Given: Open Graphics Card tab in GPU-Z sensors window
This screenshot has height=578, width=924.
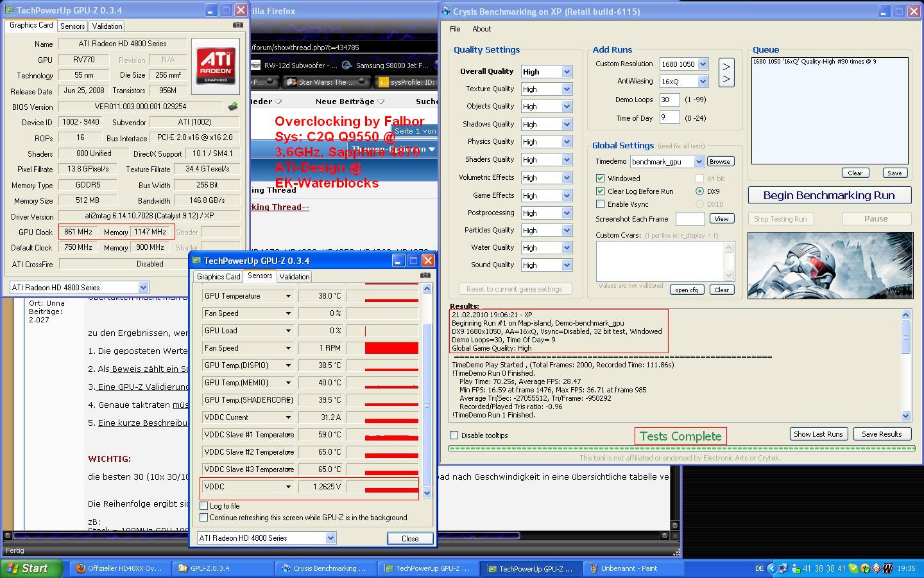Looking at the screenshot, I should click(219, 277).
